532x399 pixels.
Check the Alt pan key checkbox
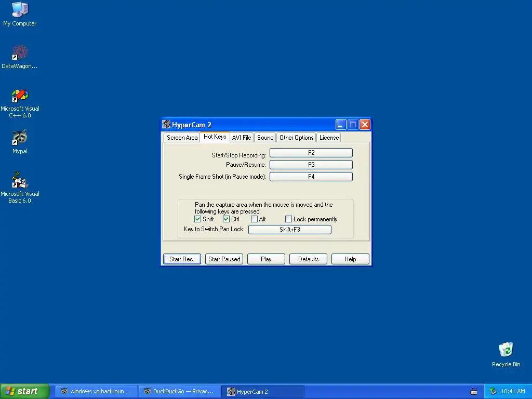[254, 219]
